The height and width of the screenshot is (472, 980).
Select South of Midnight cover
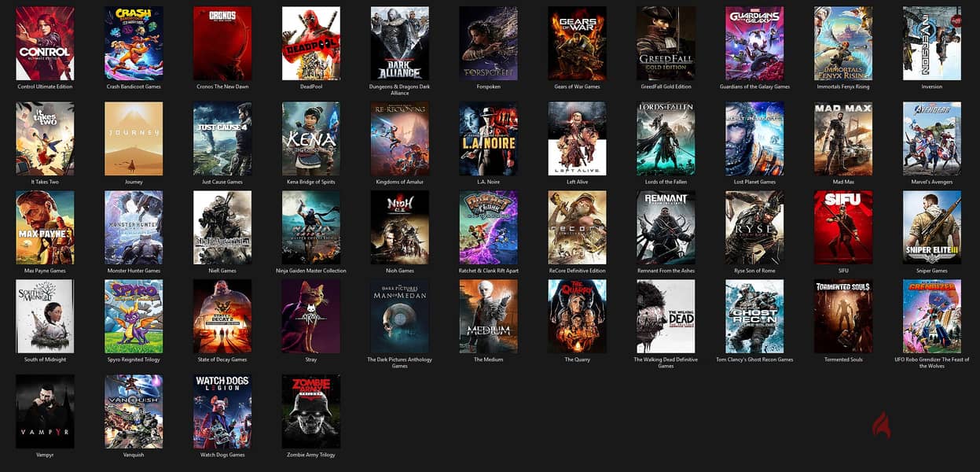click(45, 316)
